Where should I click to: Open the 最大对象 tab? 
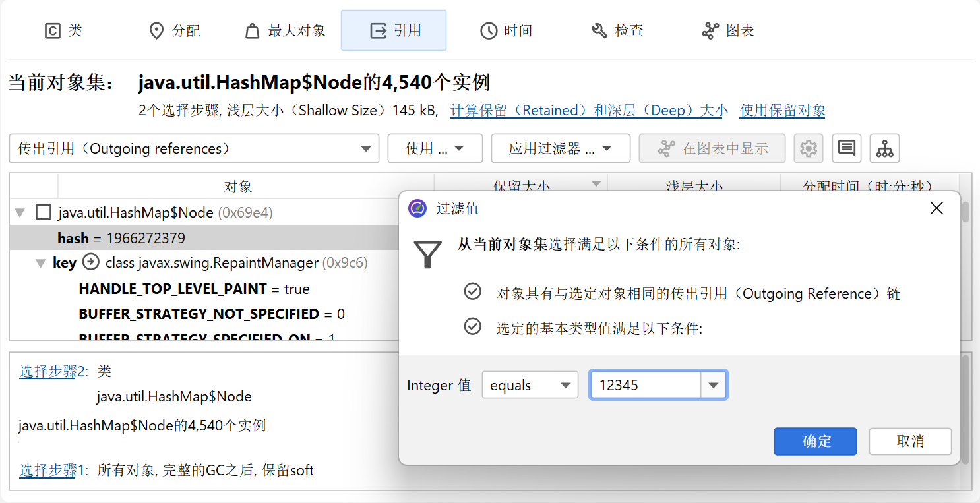[285, 30]
